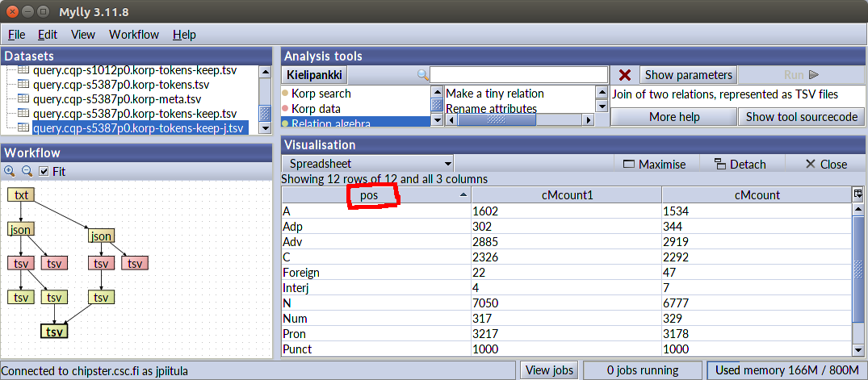This screenshot has width=868, height=380.
Task: Click the magnifier search icon in Analysis tools
Action: click(x=422, y=75)
